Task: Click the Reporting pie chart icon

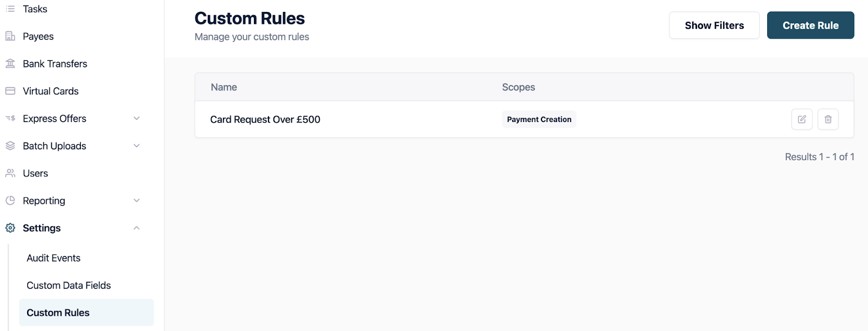Action: pyautogui.click(x=10, y=201)
